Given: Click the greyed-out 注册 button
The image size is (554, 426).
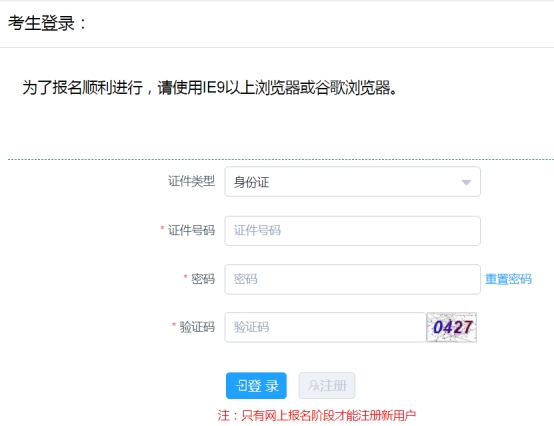Looking at the screenshot, I should click(x=327, y=385).
